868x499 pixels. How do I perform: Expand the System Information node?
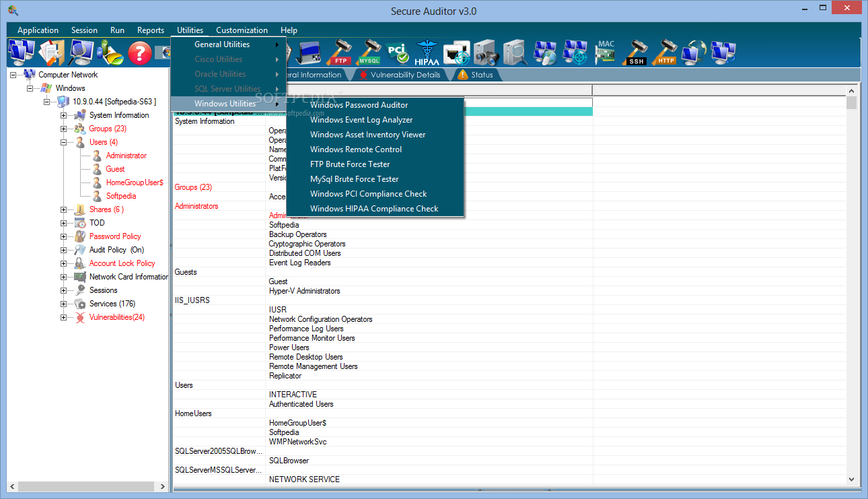tap(64, 115)
